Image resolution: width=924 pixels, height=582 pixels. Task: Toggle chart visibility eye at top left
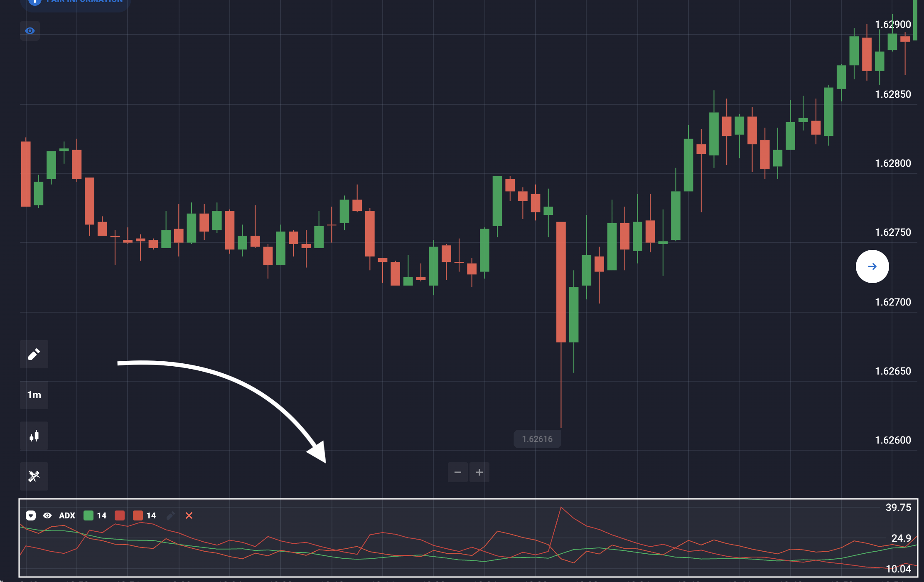30,31
